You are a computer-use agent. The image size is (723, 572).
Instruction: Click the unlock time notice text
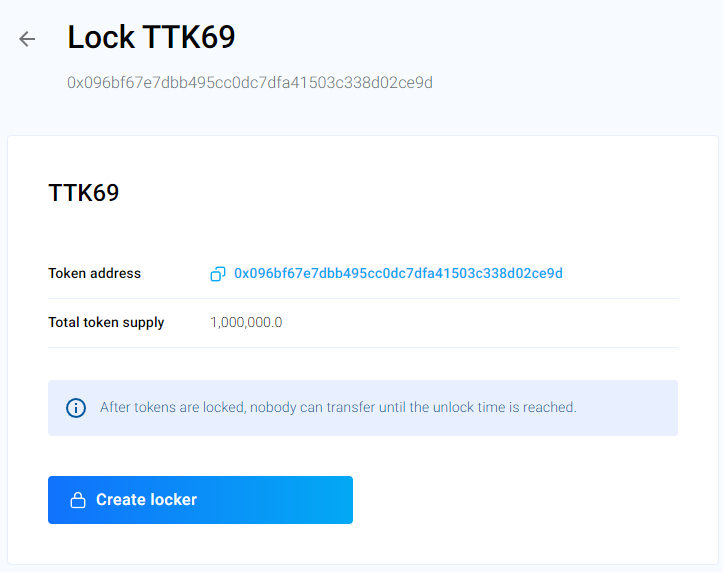338,408
